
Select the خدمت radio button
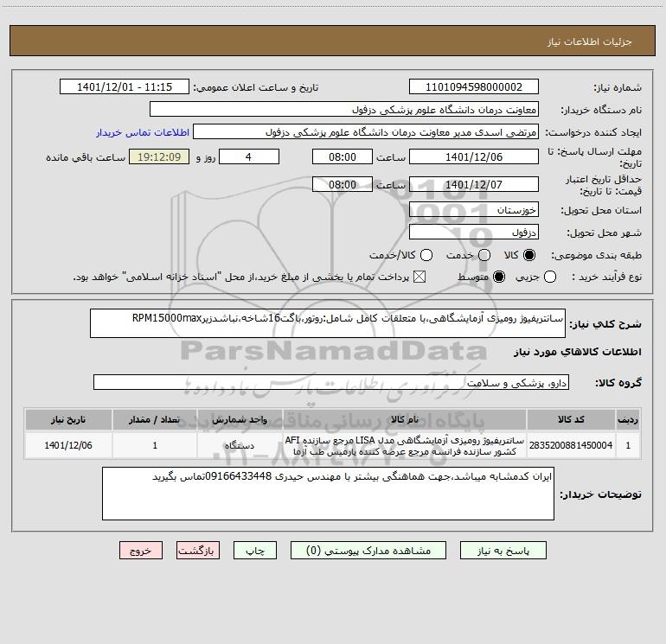[x=484, y=255]
